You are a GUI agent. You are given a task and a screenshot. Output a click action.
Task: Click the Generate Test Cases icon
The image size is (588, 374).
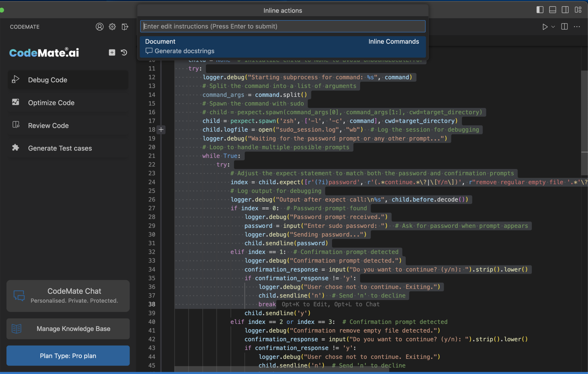[x=15, y=148]
